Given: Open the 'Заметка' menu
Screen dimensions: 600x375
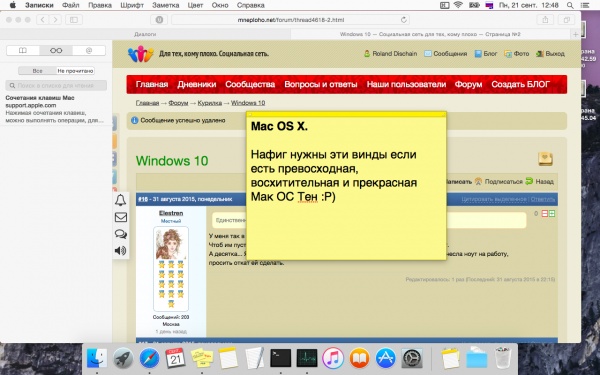Looking at the screenshot, I should [166, 5].
